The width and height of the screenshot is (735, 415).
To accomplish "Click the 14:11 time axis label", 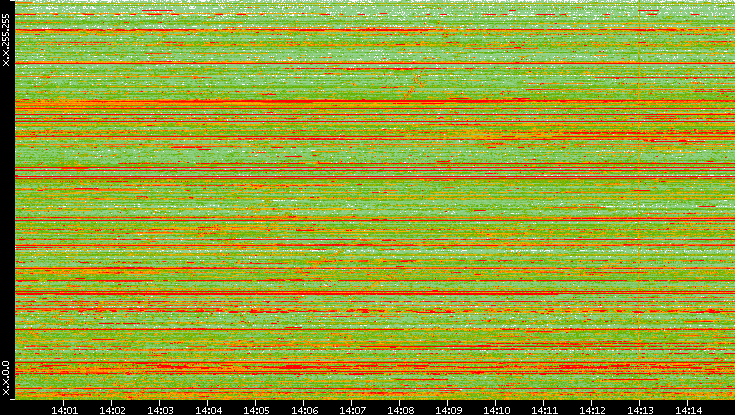I will (x=545, y=410).
